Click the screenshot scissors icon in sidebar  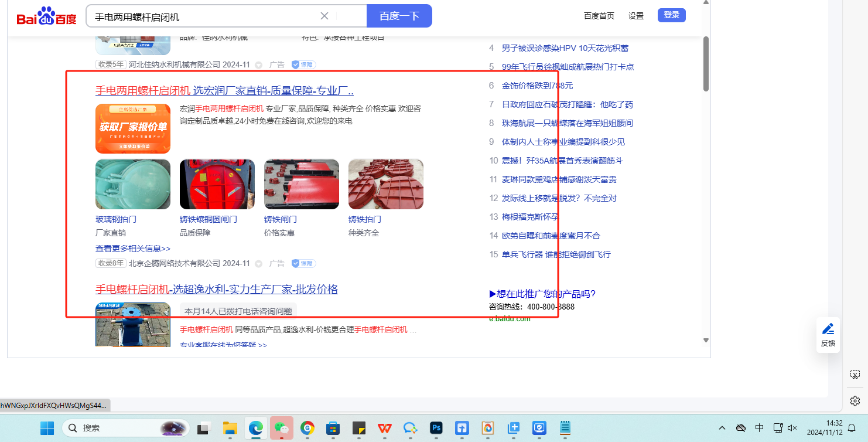[x=855, y=374]
